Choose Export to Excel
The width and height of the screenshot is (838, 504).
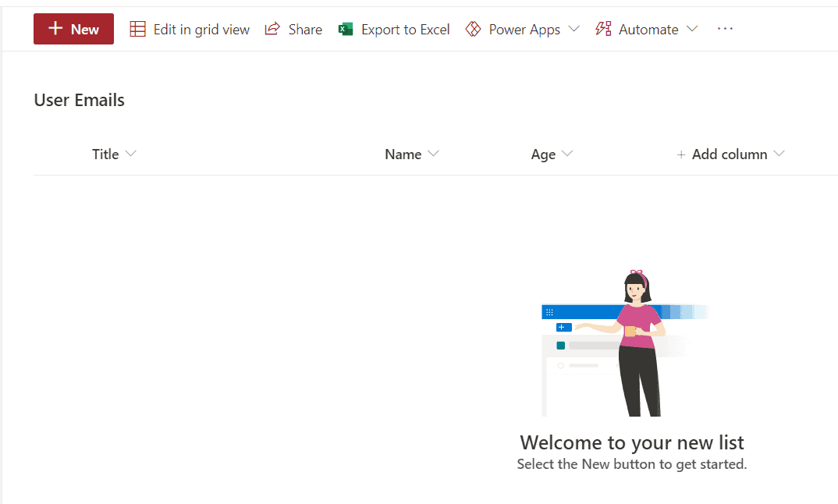pyautogui.click(x=394, y=30)
